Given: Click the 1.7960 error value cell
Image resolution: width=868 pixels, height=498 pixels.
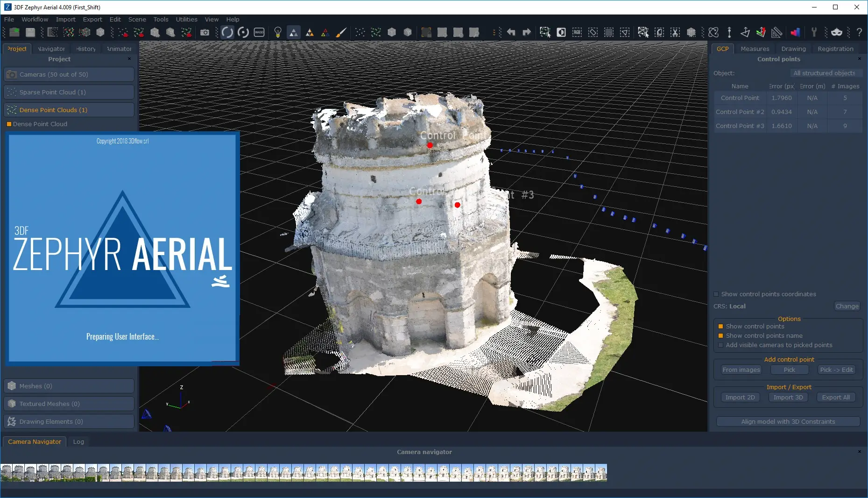Looking at the screenshot, I should coord(781,98).
